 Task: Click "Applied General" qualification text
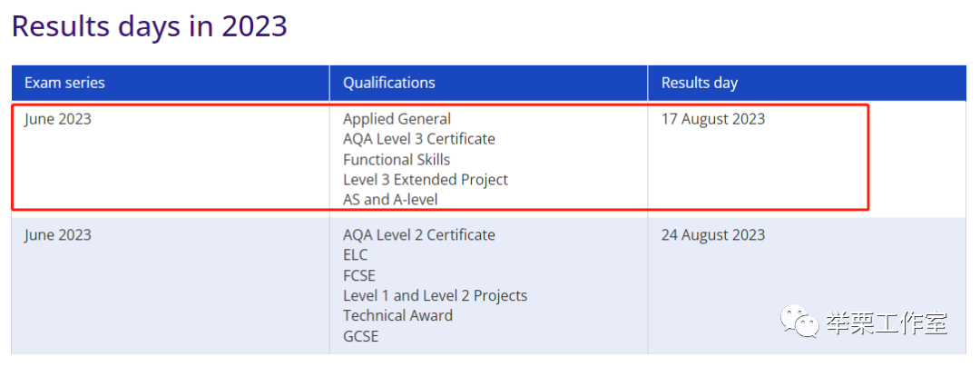tap(397, 119)
